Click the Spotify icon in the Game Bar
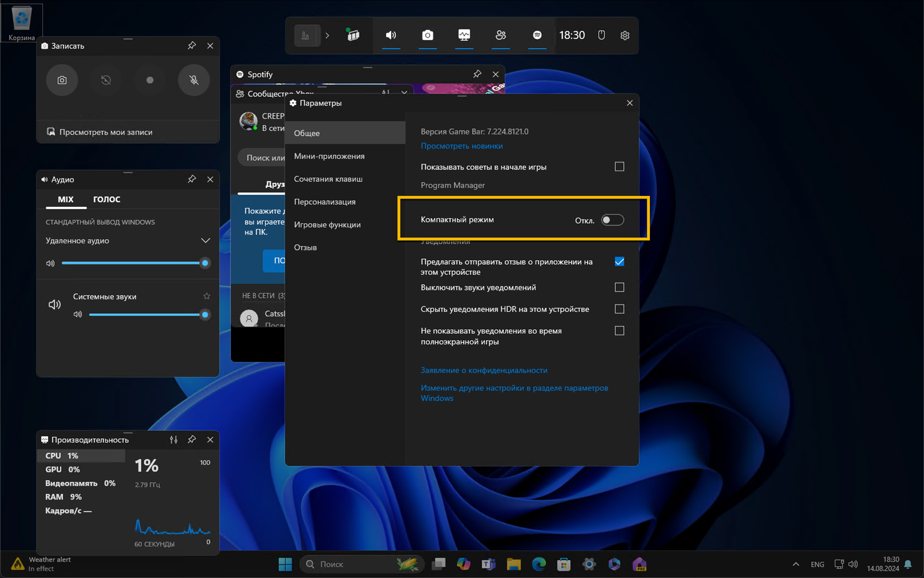The width and height of the screenshot is (924, 578). (537, 36)
